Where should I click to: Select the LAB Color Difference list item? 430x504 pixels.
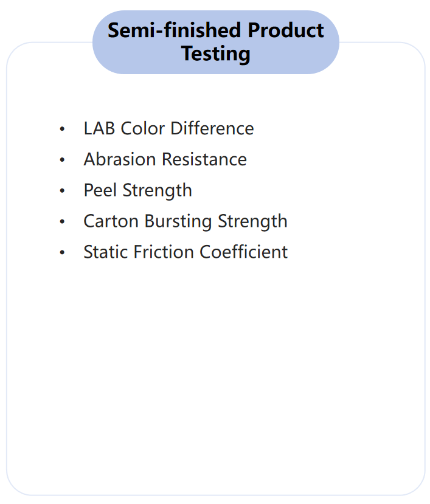168,128
